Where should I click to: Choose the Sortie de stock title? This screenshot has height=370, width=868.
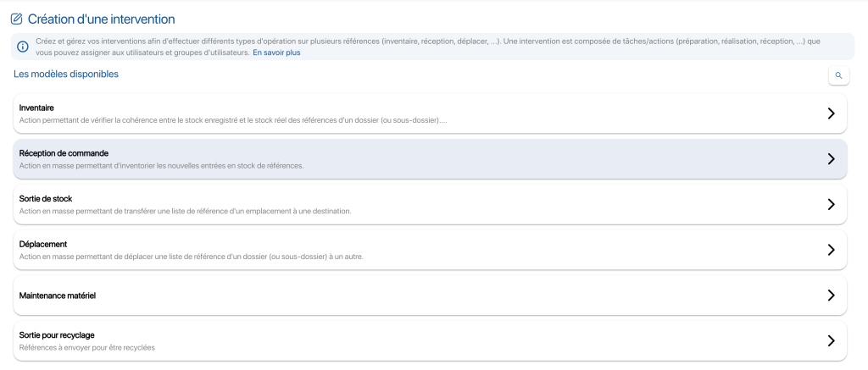(x=46, y=198)
